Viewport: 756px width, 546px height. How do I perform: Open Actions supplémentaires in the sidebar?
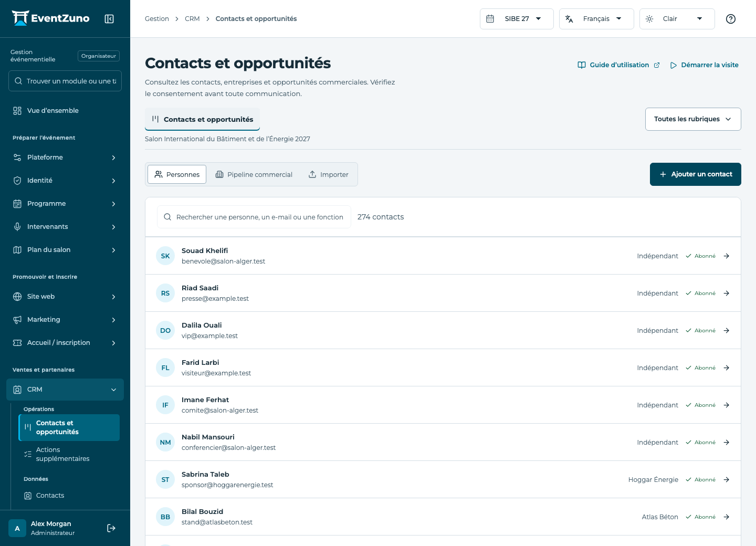click(x=69, y=454)
